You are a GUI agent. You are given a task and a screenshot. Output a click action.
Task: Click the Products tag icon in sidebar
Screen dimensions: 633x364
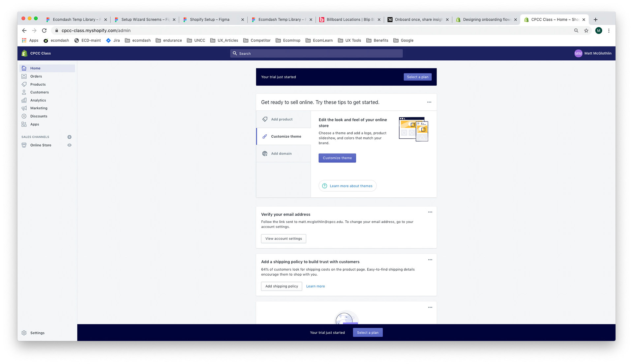coord(24,84)
